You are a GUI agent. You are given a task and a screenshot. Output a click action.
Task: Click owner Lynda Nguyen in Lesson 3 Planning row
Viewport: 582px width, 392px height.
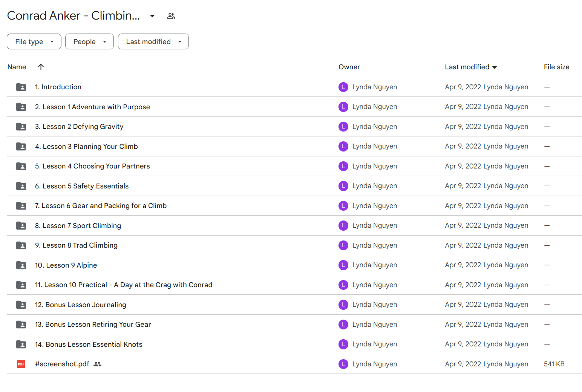375,147
